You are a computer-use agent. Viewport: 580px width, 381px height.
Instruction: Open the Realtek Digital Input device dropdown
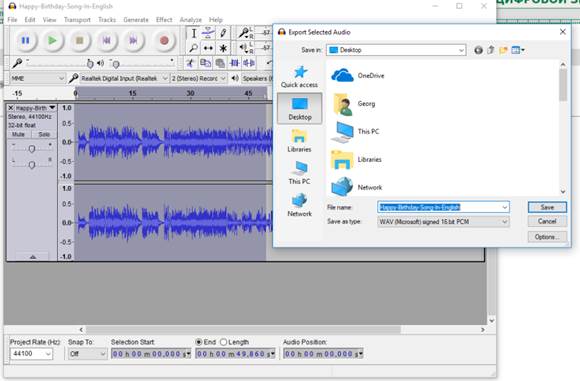[124, 78]
